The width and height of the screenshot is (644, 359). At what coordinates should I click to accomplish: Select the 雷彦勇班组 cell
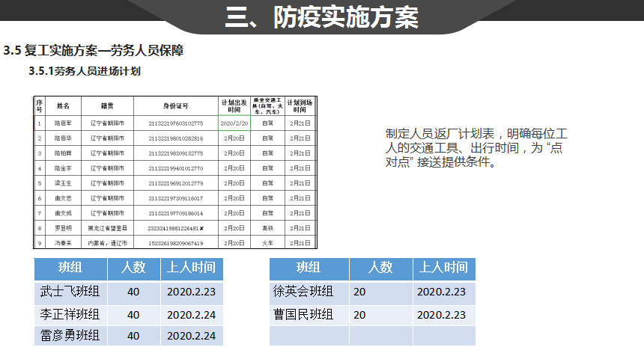coord(70,336)
